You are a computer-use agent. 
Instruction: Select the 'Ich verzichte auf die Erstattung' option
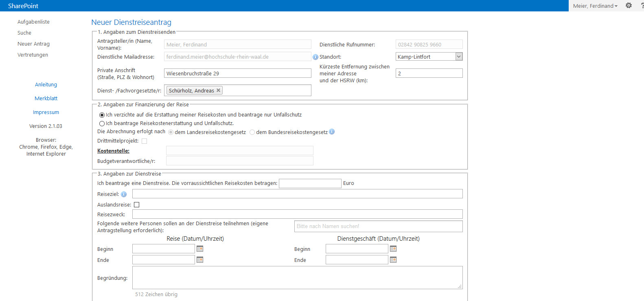point(102,115)
